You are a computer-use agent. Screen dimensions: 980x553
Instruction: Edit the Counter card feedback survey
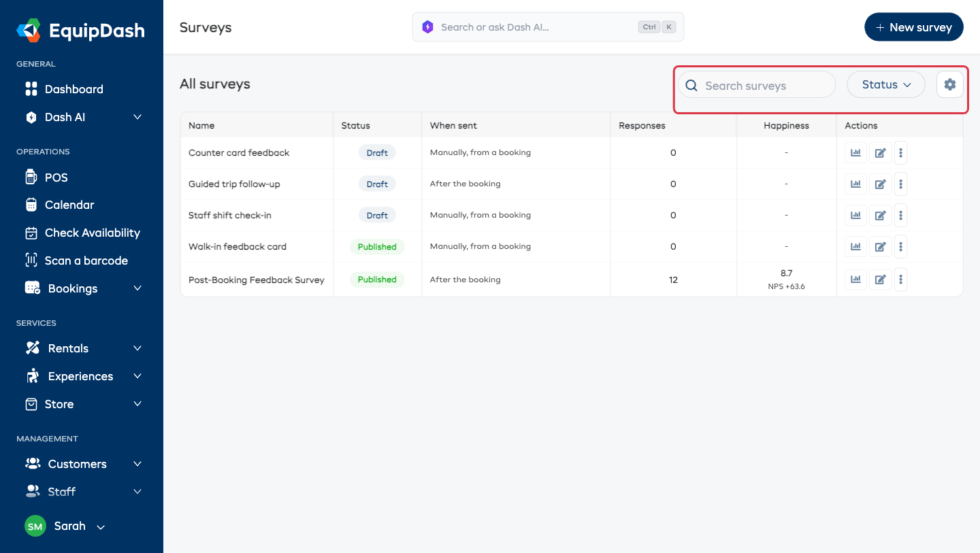880,153
